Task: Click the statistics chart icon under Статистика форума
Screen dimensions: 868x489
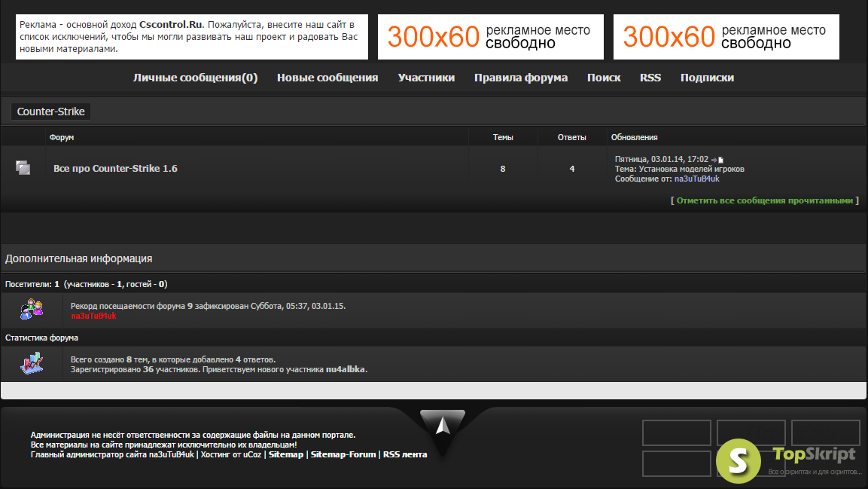Action: click(32, 362)
